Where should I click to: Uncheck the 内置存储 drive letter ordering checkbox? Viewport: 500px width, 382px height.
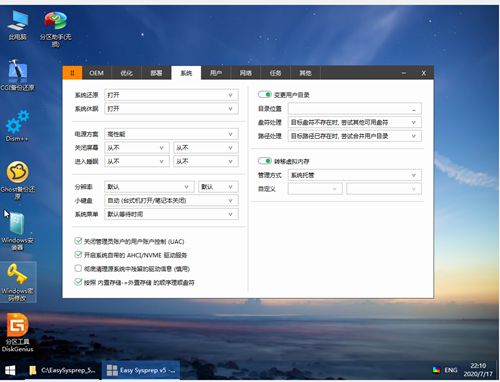(x=78, y=282)
